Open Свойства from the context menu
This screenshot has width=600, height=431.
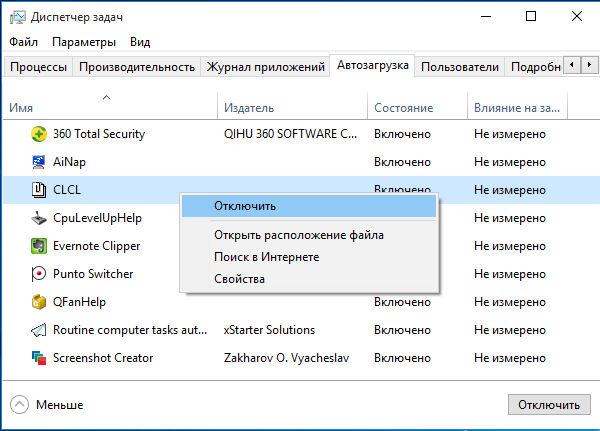click(239, 279)
